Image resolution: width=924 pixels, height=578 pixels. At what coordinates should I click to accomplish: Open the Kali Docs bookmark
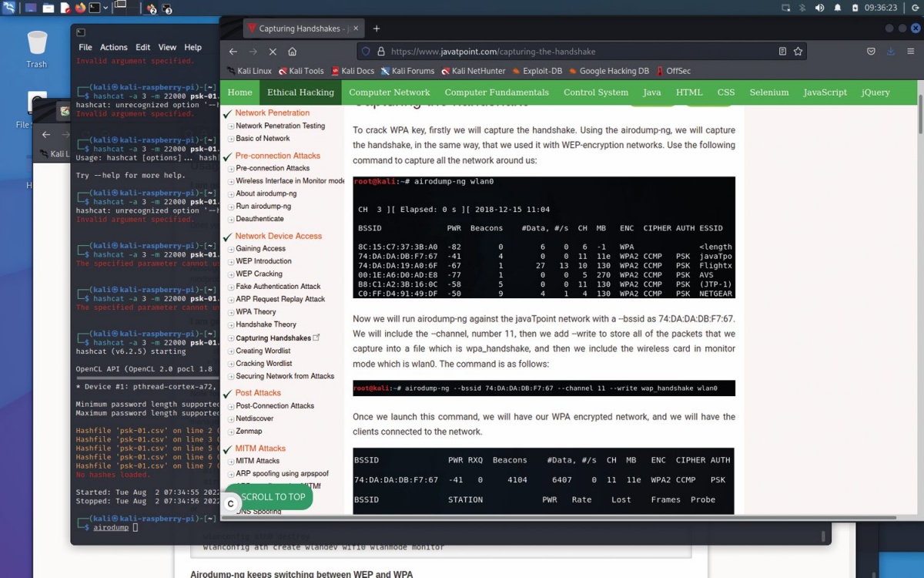(353, 71)
